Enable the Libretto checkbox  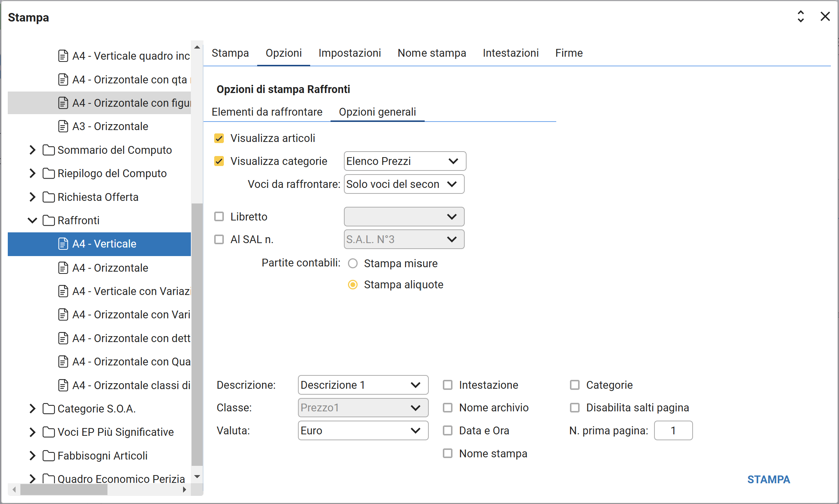(x=219, y=216)
